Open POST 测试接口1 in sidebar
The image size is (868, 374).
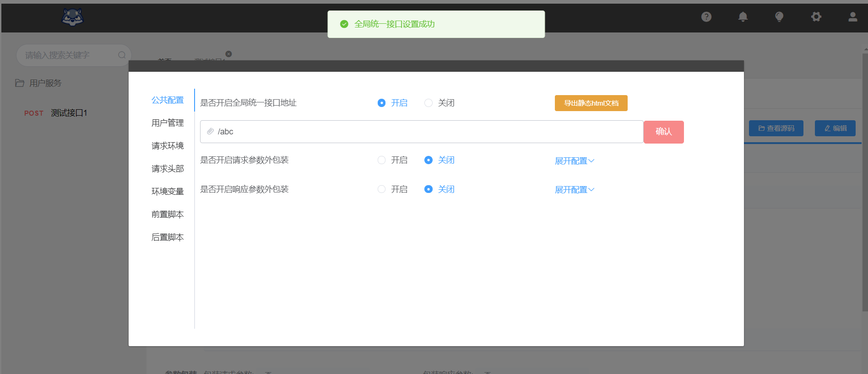pyautogui.click(x=56, y=113)
